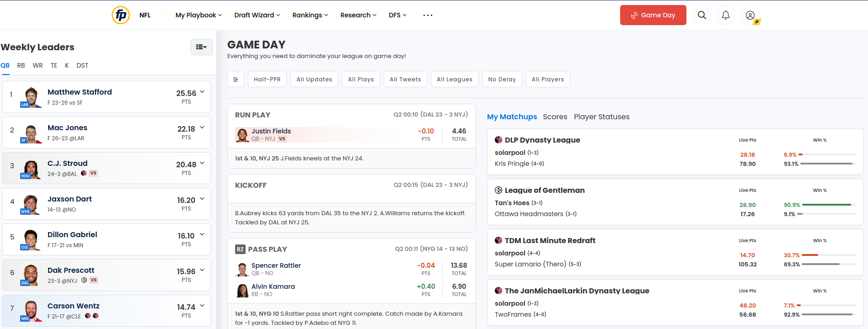Screen dimensions: 868x329
Task: Click the filter sliders icon
Action: coord(236,79)
